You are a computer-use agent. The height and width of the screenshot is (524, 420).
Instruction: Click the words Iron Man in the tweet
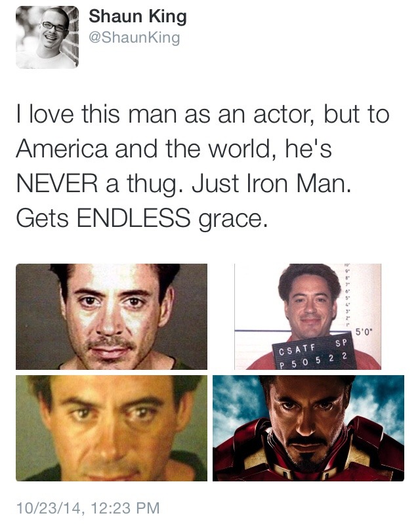tap(299, 184)
